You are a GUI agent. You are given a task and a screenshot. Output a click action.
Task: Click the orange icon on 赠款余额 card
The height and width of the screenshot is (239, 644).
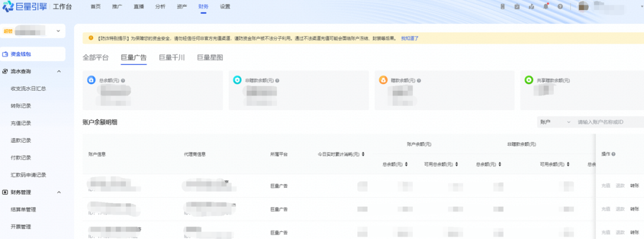point(383,80)
